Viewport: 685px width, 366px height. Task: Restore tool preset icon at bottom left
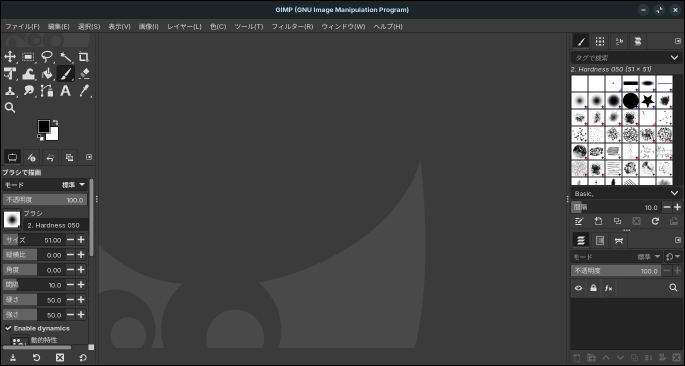(x=36, y=358)
